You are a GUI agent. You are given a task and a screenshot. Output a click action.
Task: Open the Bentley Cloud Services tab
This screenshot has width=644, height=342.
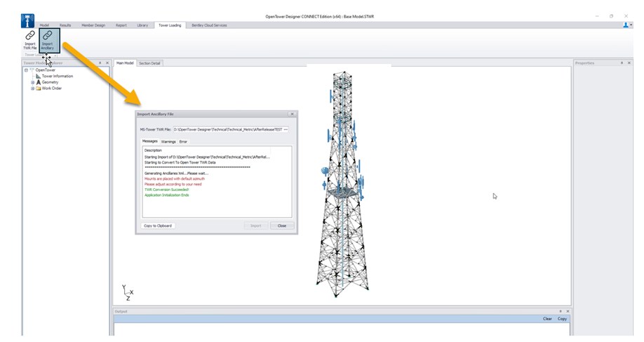coord(209,25)
